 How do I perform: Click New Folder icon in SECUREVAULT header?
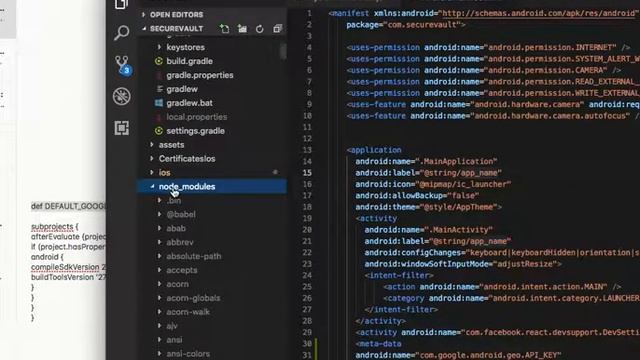(x=242, y=29)
